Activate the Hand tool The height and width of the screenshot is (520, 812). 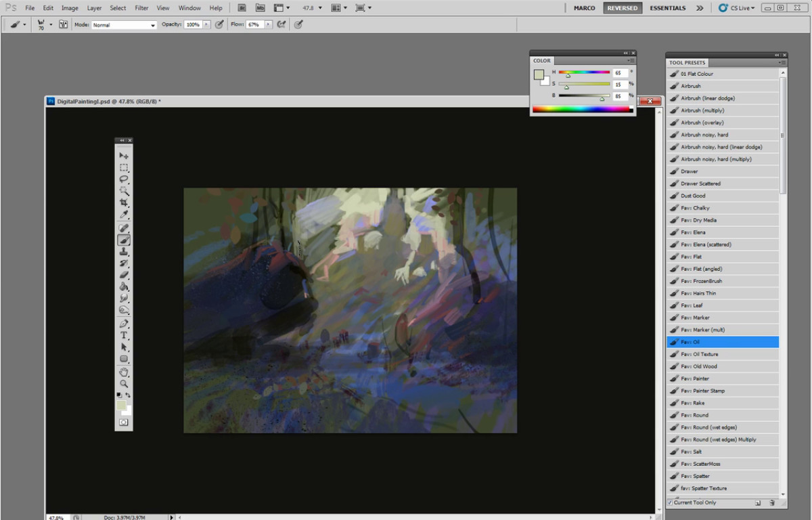coord(124,372)
